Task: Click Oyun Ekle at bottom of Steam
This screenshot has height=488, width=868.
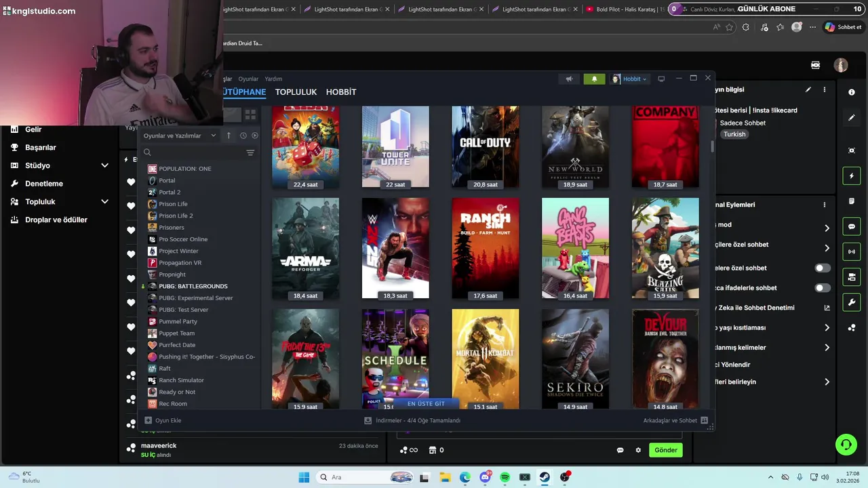Action: click(x=163, y=420)
